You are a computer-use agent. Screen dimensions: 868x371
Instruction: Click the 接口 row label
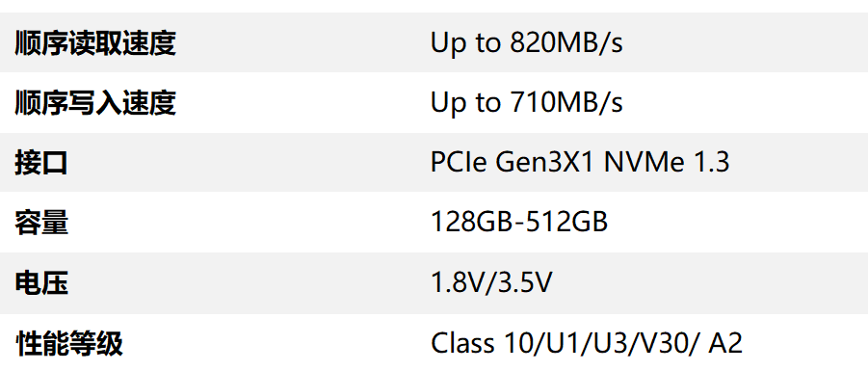click(x=41, y=164)
